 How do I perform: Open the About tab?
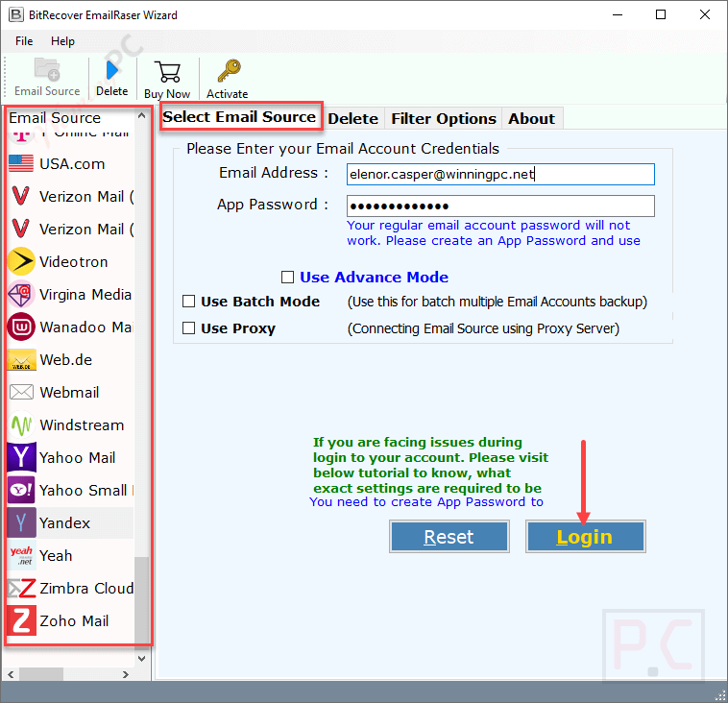532,118
